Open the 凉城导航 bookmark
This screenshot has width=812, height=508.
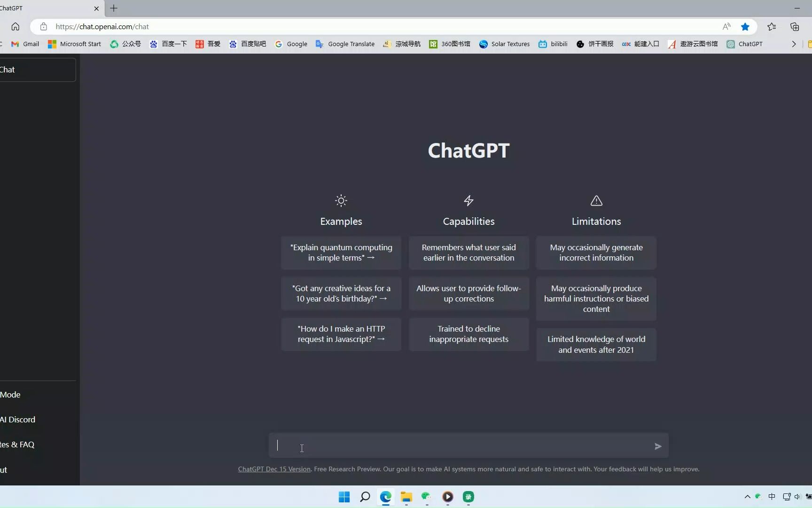pyautogui.click(x=402, y=44)
